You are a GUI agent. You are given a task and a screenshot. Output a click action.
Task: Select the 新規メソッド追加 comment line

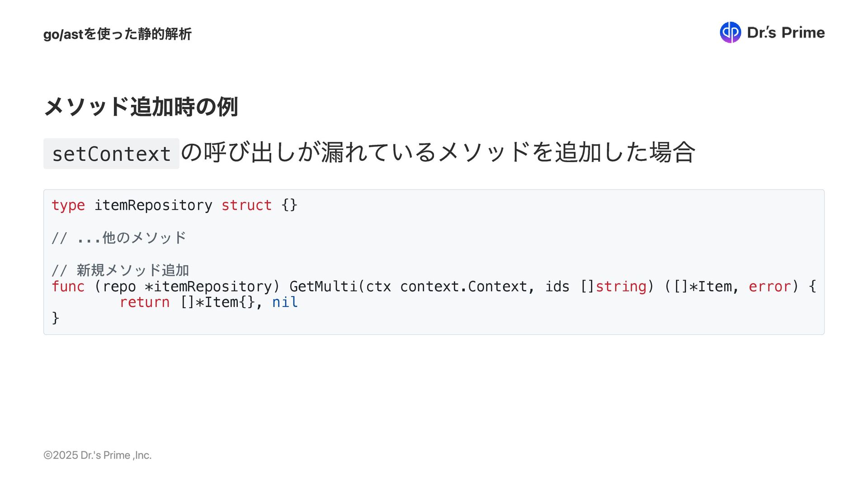(x=120, y=270)
